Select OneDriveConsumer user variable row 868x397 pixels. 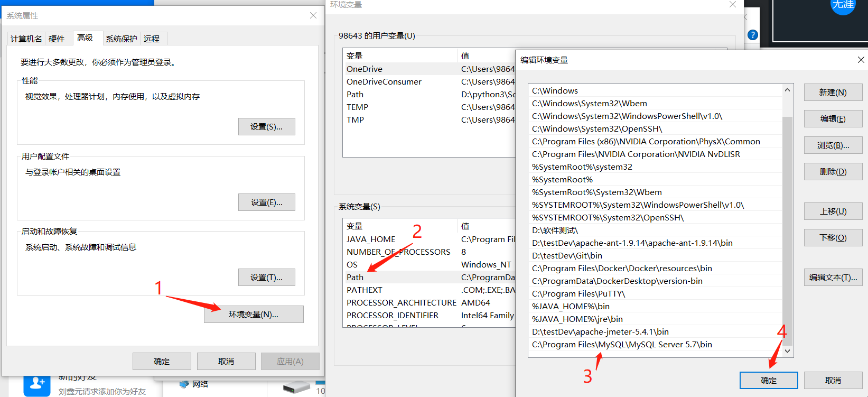point(429,82)
